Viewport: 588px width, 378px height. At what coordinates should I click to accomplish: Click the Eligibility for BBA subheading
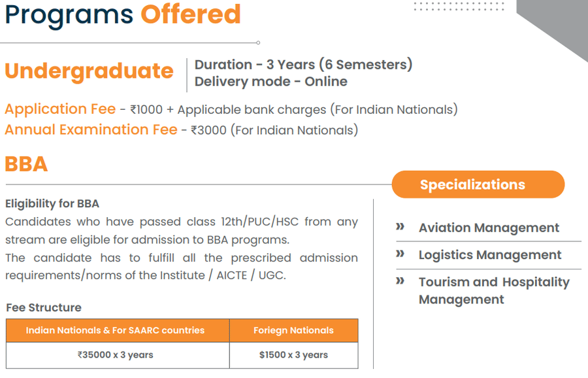click(52, 203)
